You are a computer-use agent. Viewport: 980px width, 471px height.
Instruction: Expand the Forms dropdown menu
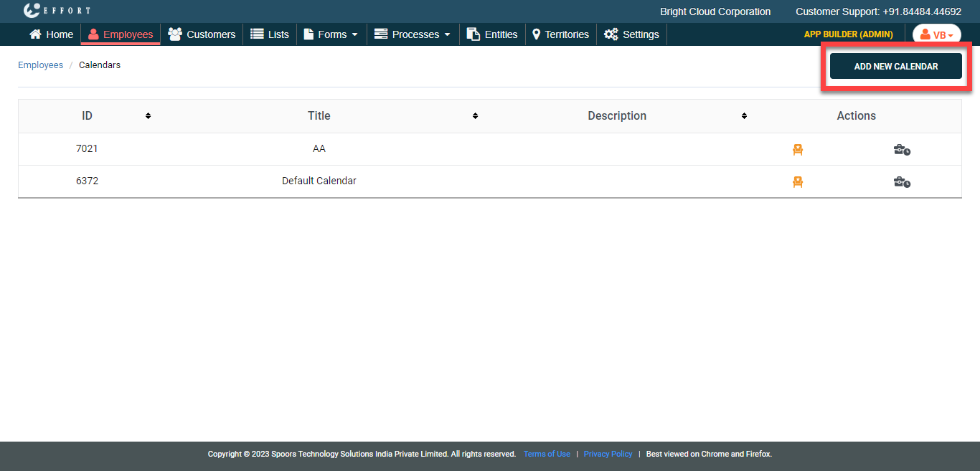coord(331,34)
